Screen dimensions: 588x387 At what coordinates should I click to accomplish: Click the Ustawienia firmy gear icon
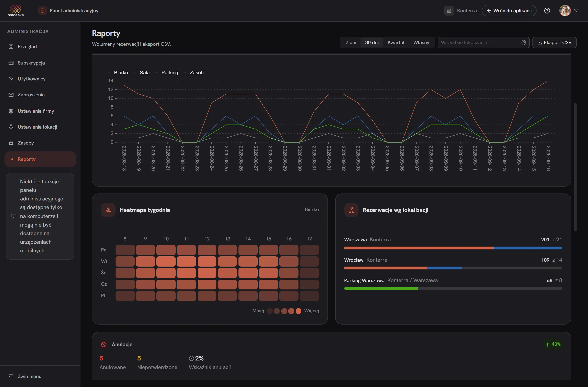(x=11, y=111)
